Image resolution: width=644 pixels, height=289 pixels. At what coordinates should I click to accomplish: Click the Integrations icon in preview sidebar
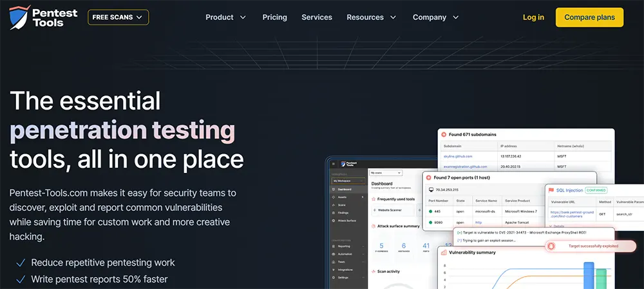[x=334, y=270]
